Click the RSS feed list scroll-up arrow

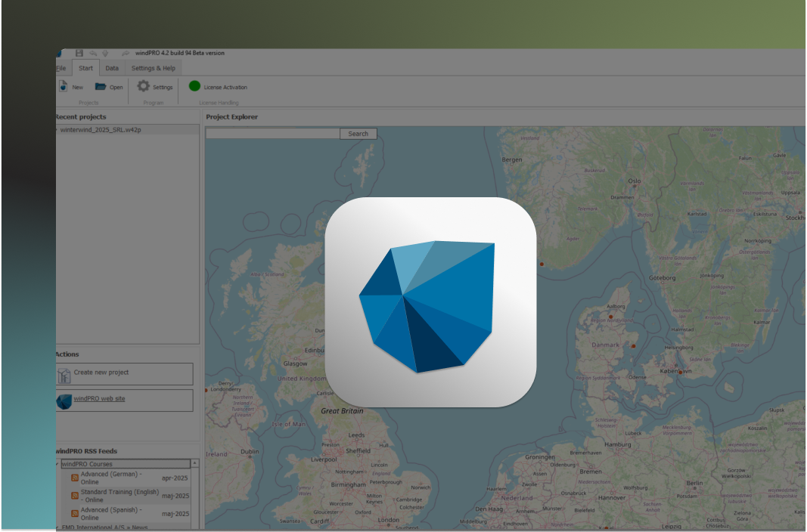pyautogui.click(x=195, y=463)
